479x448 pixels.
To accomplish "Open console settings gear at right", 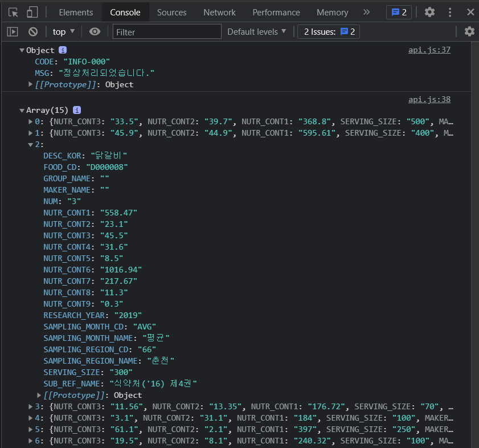I will [469, 32].
